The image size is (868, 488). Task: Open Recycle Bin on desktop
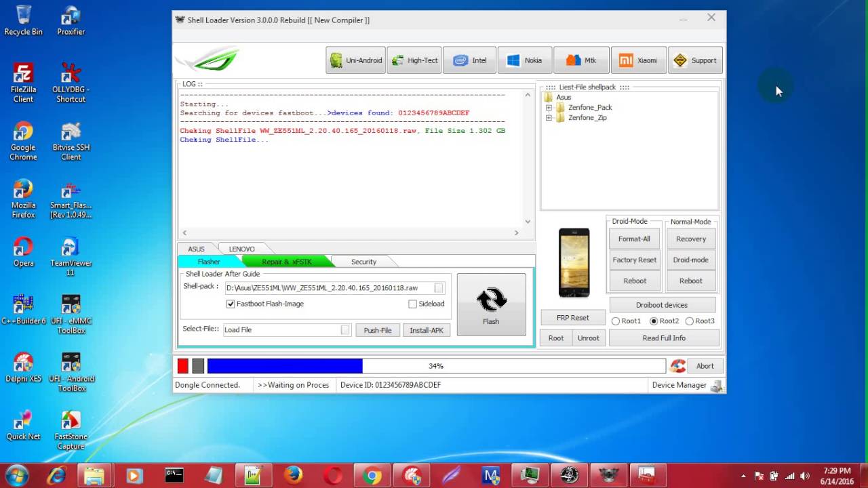point(23,20)
